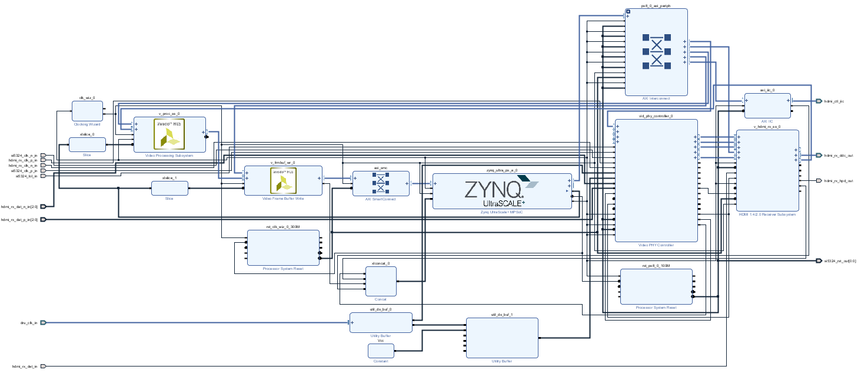Image resolution: width=868 pixels, height=373 pixels.
Task: Expand the output interface pin on v_proc_ss_0
Action: tap(204, 133)
